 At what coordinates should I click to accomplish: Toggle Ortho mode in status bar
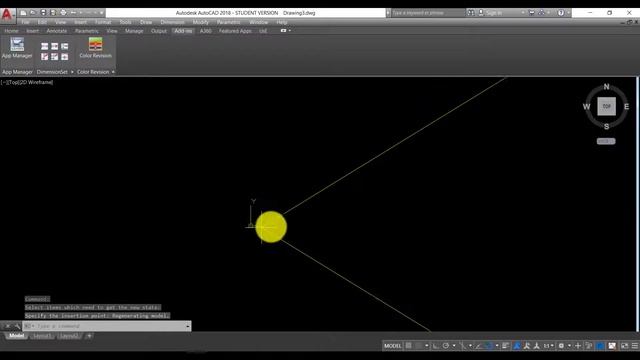[x=436, y=346]
